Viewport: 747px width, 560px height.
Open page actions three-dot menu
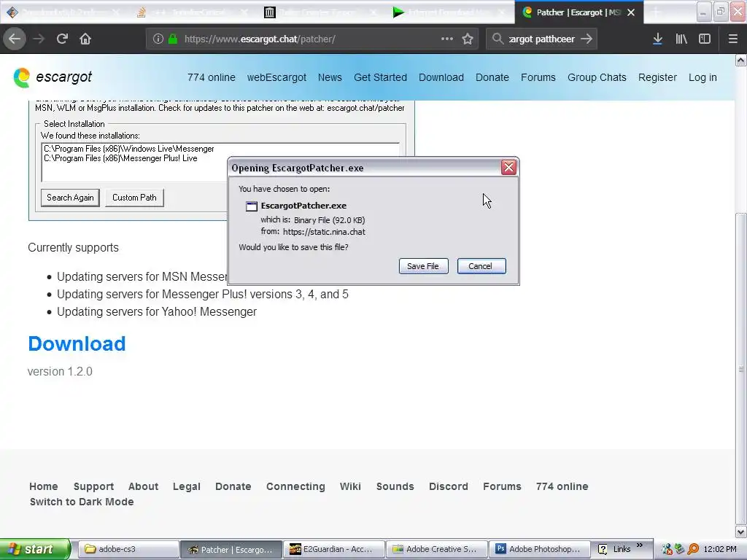pyautogui.click(x=447, y=39)
